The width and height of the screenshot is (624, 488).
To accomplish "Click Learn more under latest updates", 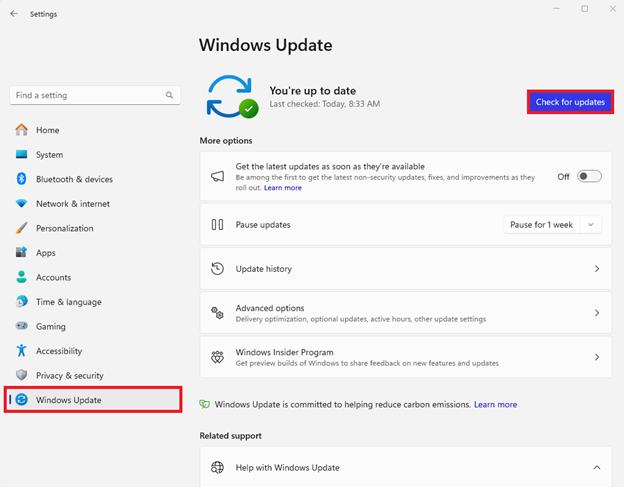I will coord(283,187).
